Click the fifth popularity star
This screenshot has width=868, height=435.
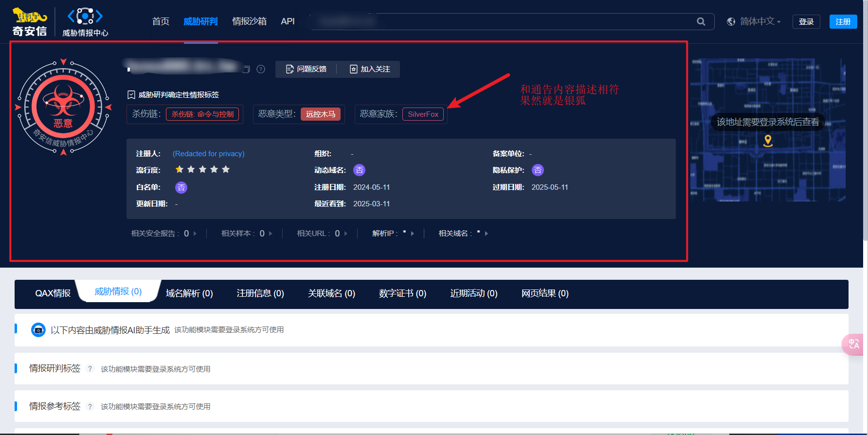[226, 169]
